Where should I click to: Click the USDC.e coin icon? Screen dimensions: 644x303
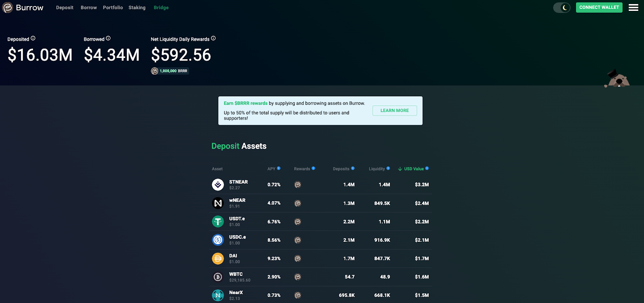(x=218, y=240)
